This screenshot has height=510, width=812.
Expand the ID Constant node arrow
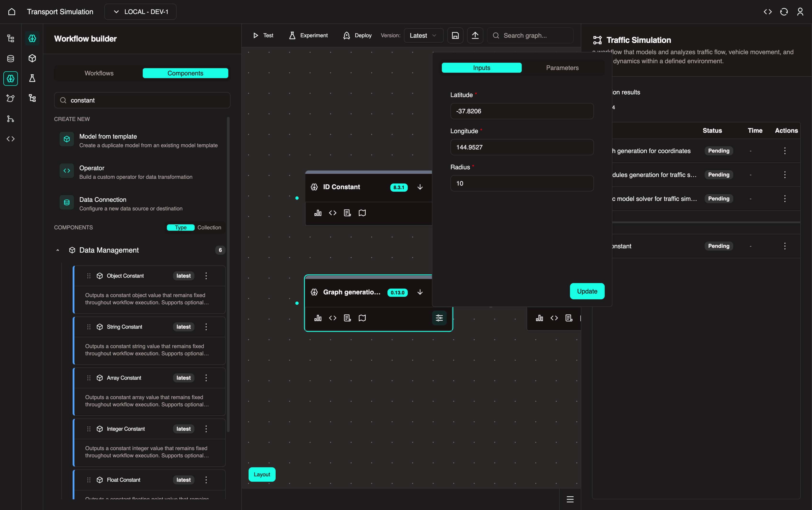420,187
